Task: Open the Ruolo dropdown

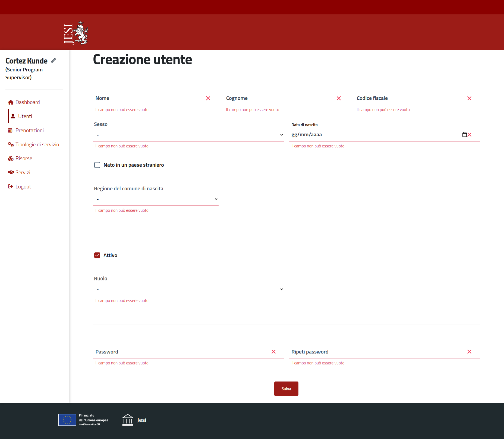Action: click(188, 289)
